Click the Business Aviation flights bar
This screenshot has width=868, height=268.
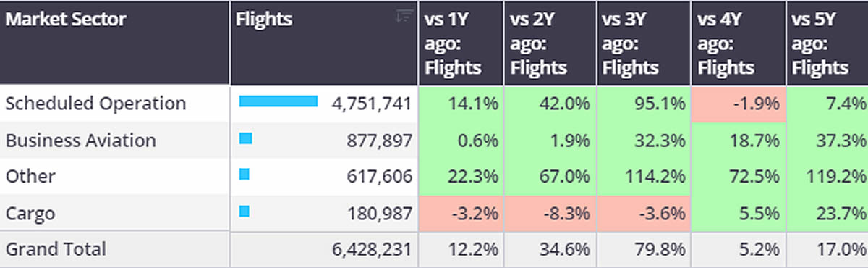[245, 138]
